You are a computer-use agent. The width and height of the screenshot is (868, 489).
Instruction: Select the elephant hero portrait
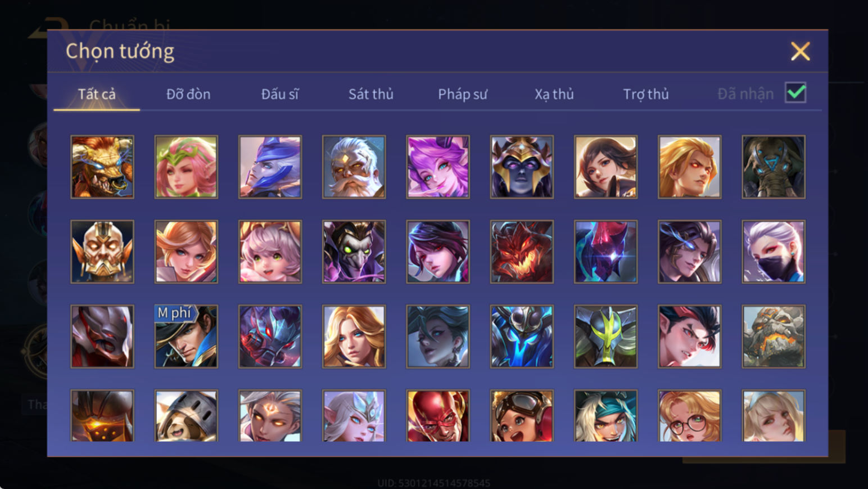pyautogui.click(x=774, y=167)
